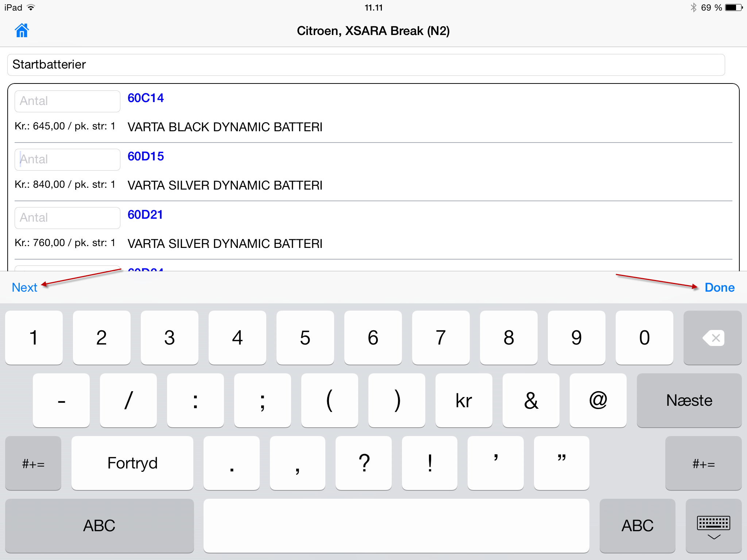747x560 pixels.
Task: Focus the Antal field for 60C14
Action: tap(67, 101)
